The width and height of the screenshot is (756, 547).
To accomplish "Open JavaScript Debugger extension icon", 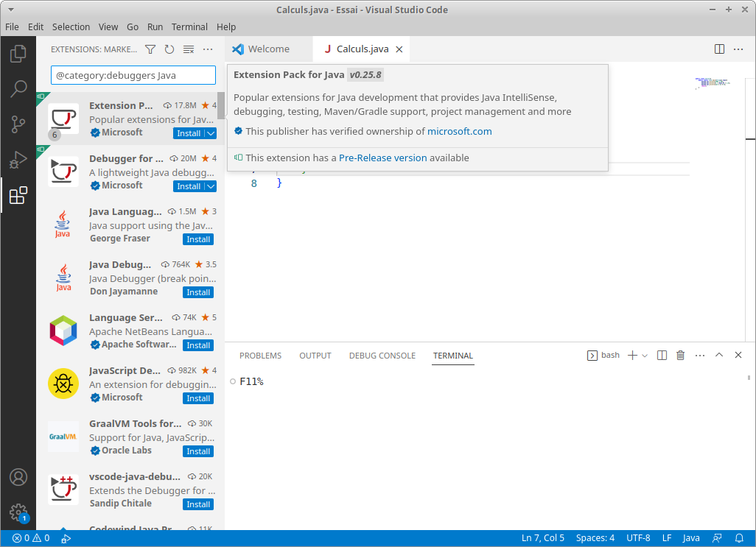I will (x=63, y=384).
